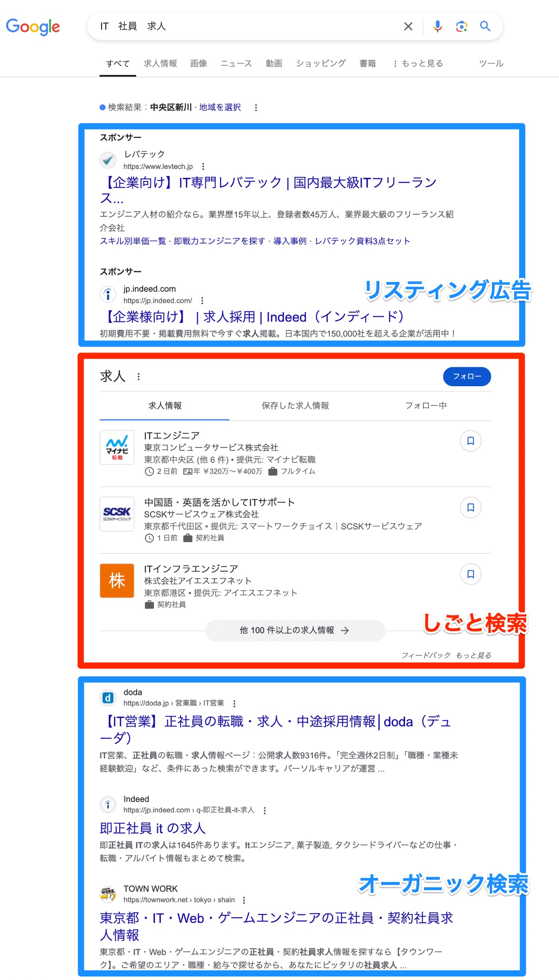The height and width of the screenshot is (980, 559).
Task: Open the three-dot menu next to townwork.net URL
Action: [244, 900]
